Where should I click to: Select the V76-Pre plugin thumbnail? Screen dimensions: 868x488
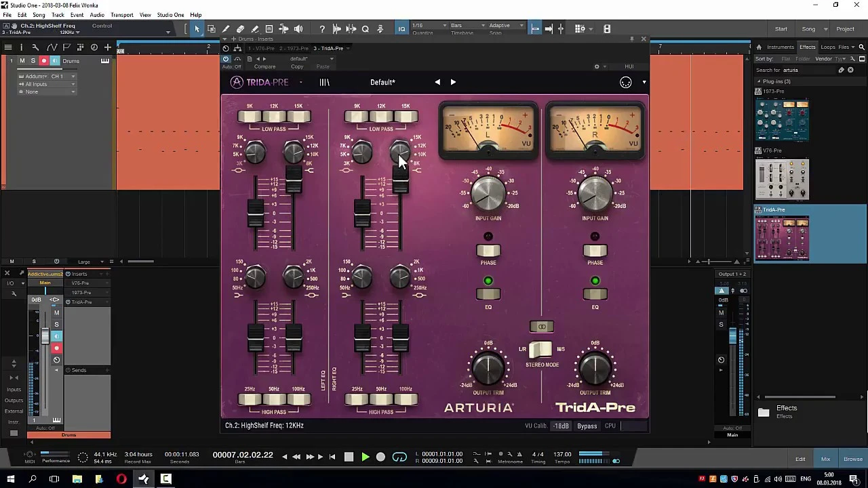pyautogui.click(x=782, y=179)
